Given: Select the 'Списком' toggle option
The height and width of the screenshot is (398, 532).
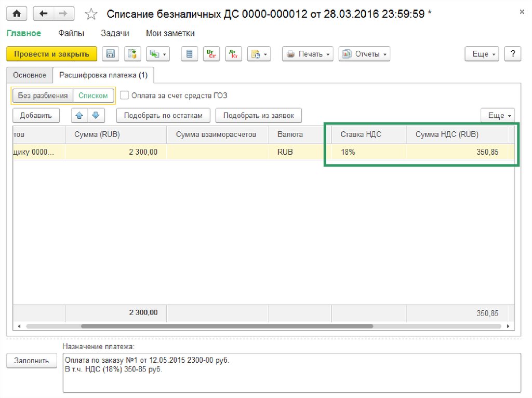Looking at the screenshot, I should (x=93, y=95).
